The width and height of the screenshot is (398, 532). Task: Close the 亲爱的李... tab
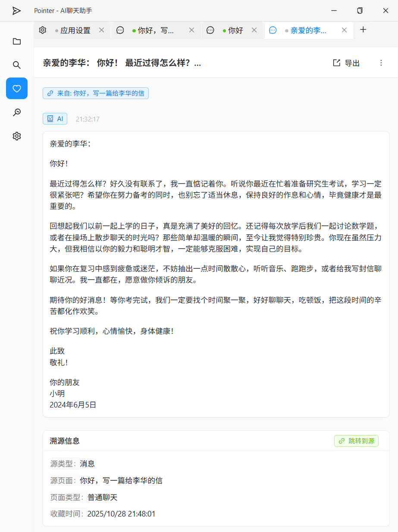pos(344,30)
